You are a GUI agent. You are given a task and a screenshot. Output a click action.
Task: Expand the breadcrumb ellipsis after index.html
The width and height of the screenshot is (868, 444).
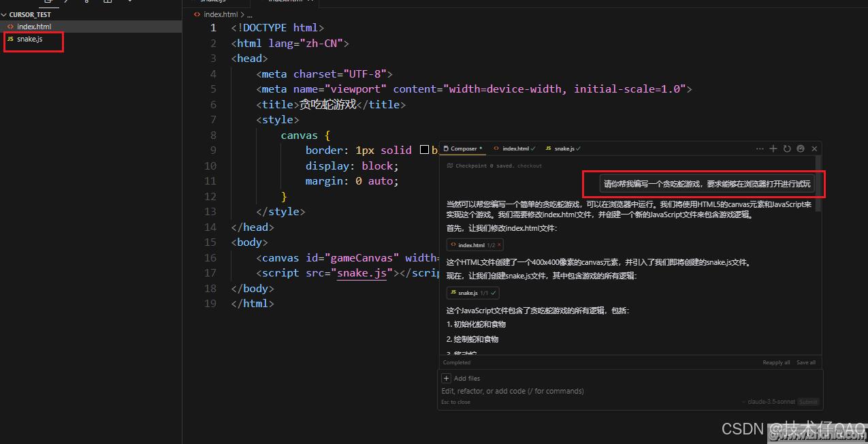coord(248,14)
